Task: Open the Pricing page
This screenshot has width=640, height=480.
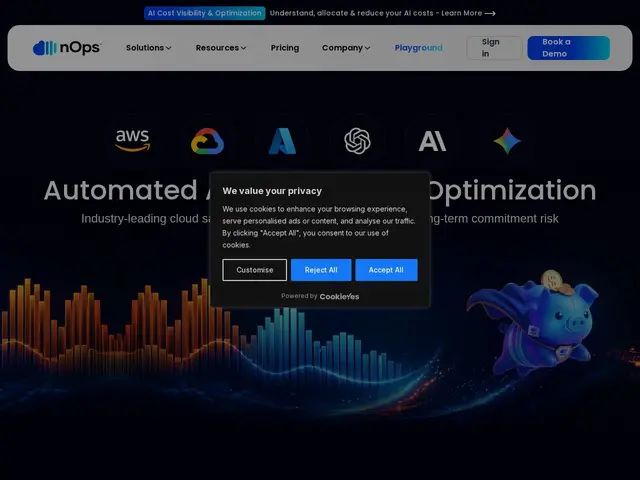Action: point(285,48)
